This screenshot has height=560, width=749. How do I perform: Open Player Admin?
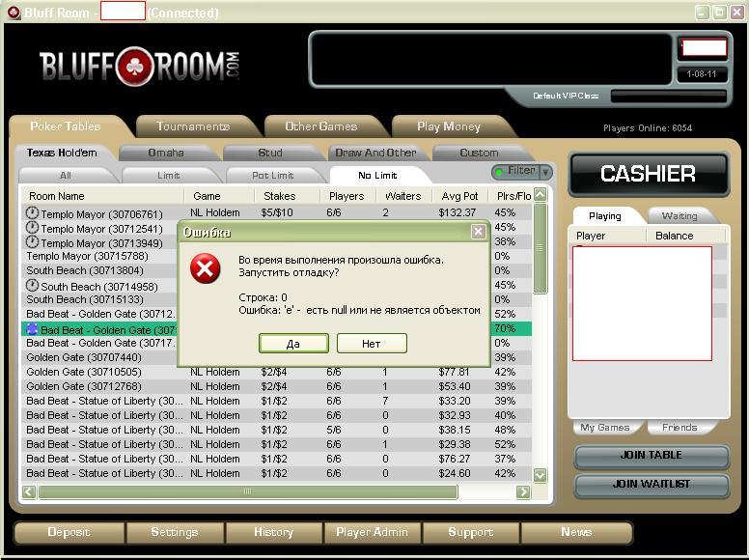tap(373, 532)
